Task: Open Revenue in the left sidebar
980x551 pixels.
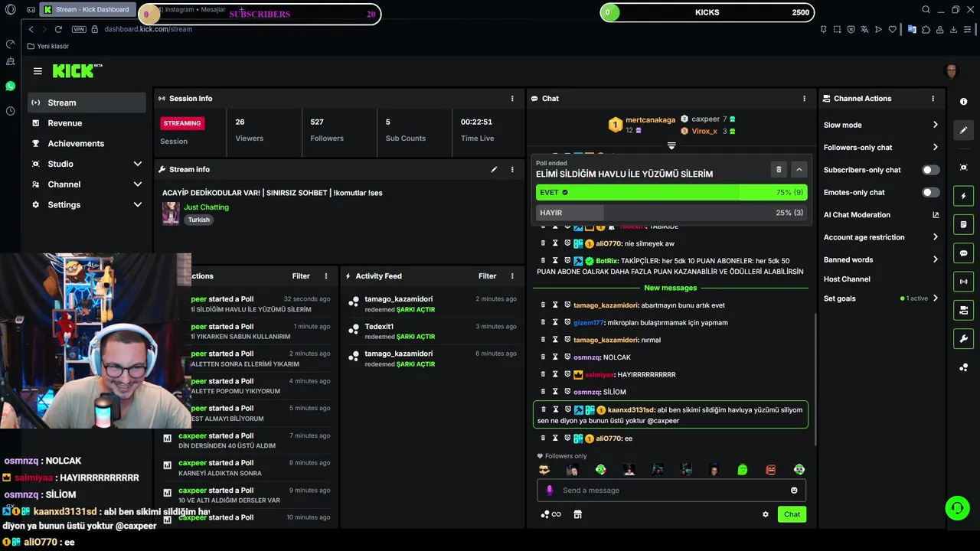Action: pos(87,123)
